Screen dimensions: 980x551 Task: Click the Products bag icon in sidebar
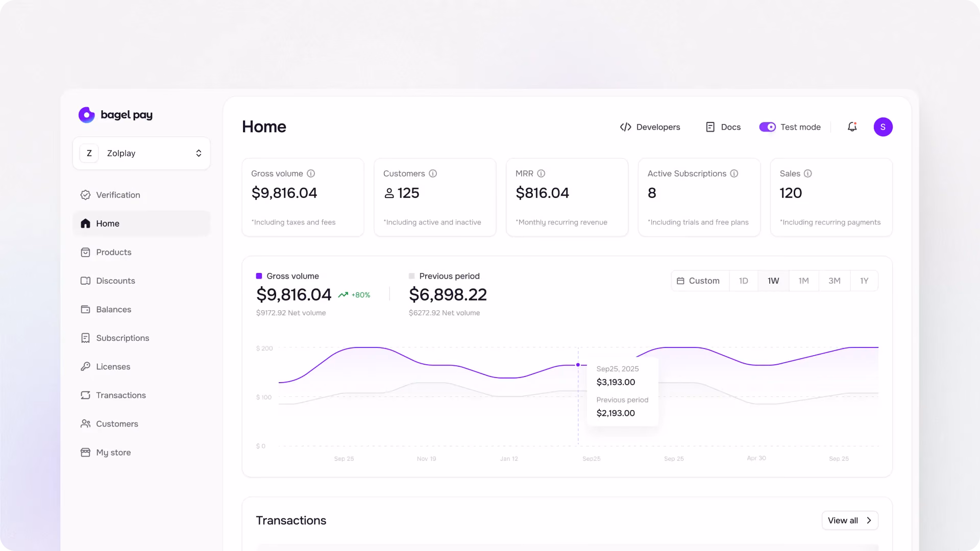click(85, 252)
